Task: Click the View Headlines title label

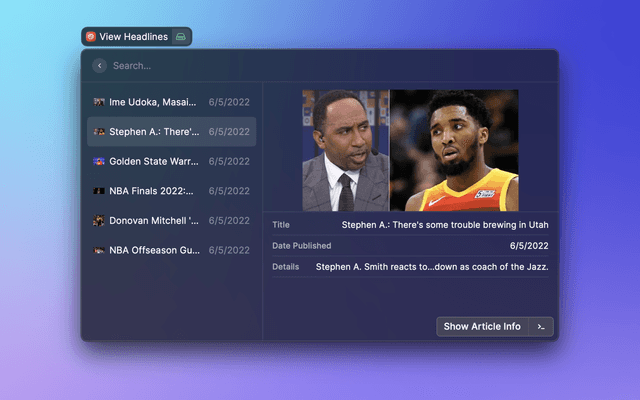Action: 133,37
